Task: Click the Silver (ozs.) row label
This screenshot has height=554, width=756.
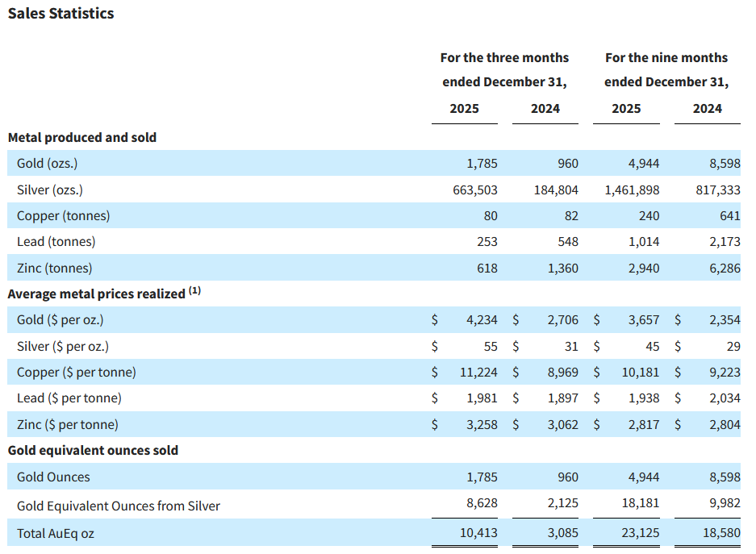Action: 50,190
